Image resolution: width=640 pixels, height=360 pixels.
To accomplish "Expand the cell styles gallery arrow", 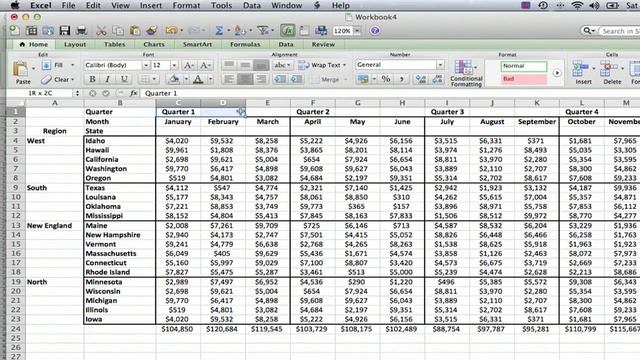I will [x=557, y=73].
